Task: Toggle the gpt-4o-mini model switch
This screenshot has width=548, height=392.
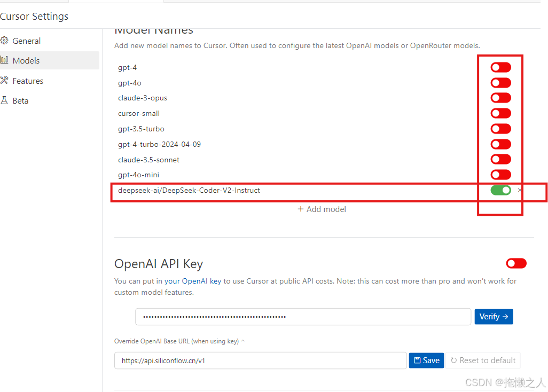Action: click(500, 174)
